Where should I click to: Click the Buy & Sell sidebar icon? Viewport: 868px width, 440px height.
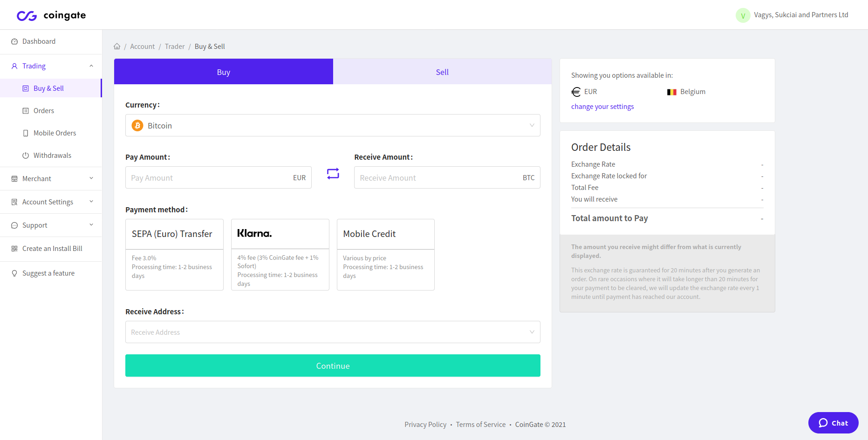tap(26, 88)
